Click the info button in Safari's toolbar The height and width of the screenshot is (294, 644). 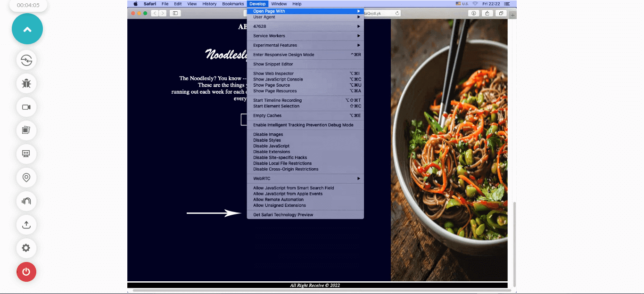pyautogui.click(x=473, y=13)
